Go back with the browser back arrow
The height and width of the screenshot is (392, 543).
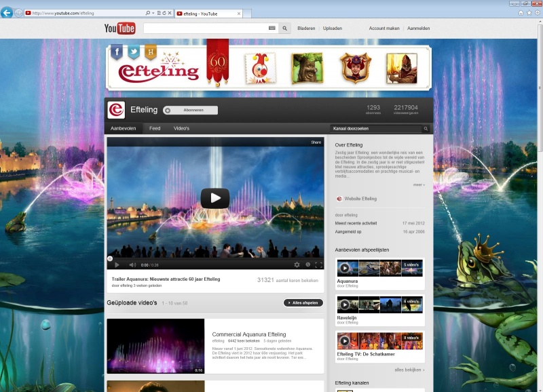click(x=7, y=13)
